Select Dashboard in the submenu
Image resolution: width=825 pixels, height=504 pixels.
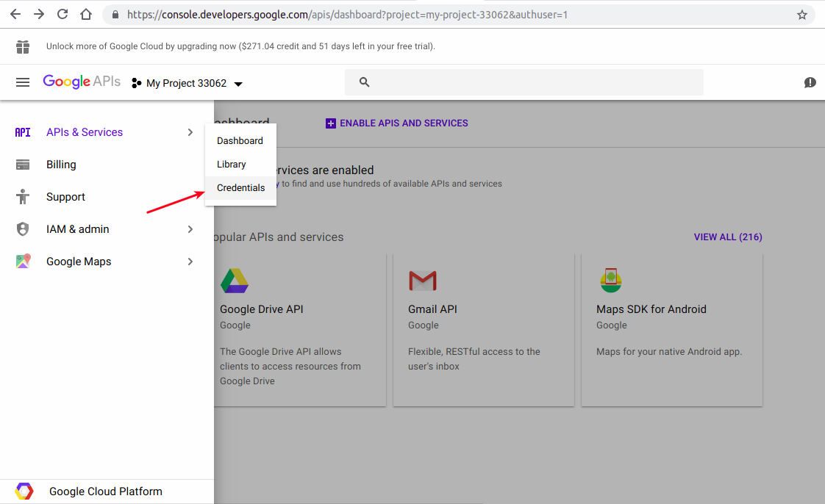click(240, 141)
